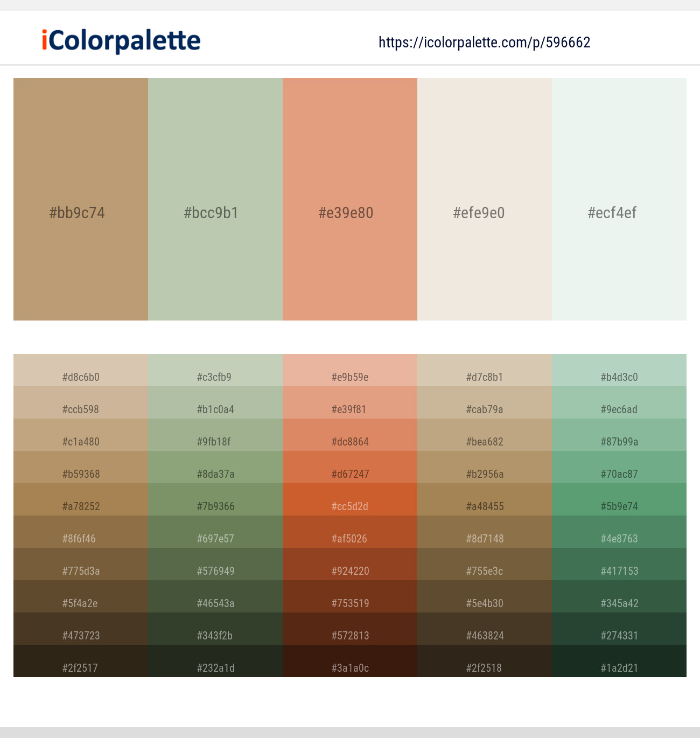Click the iColorpalette logo

click(x=121, y=41)
